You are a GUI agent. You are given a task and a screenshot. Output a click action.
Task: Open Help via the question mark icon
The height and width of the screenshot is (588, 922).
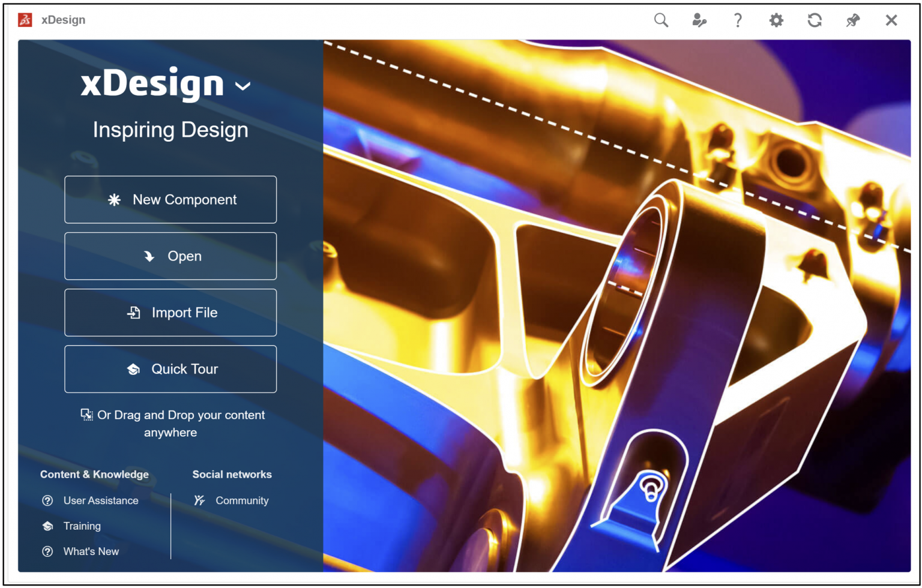point(738,20)
